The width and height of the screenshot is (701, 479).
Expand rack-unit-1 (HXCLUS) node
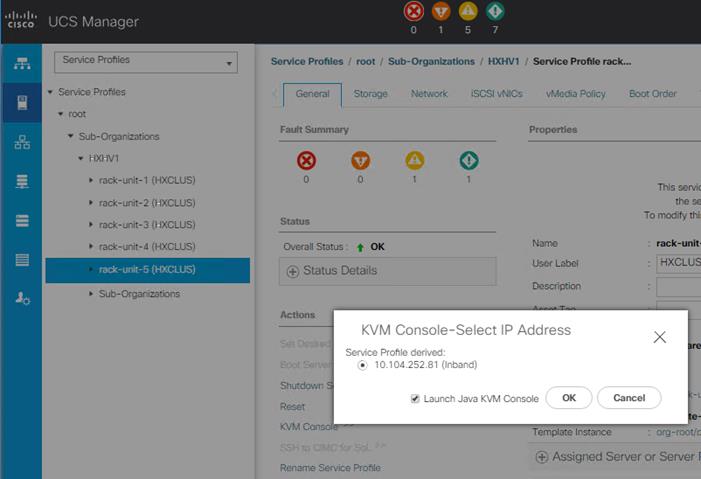(91, 180)
